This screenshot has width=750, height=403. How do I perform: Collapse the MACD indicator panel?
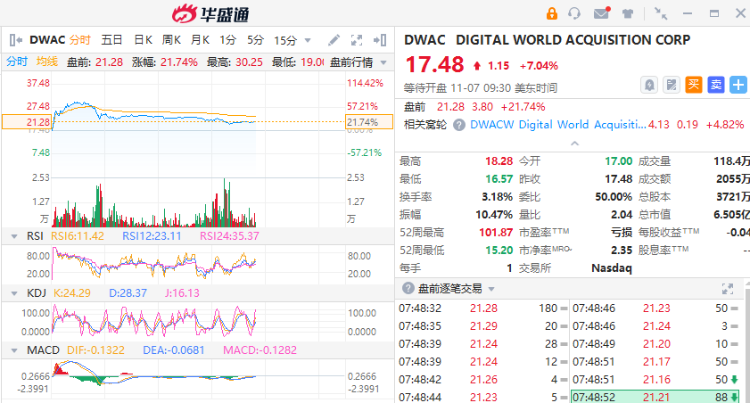pos(14,350)
